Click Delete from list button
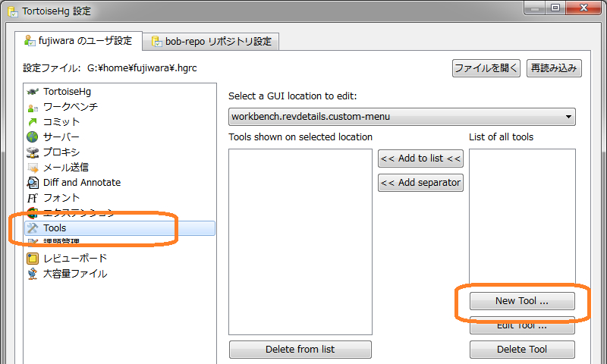 pyautogui.click(x=300, y=350)
